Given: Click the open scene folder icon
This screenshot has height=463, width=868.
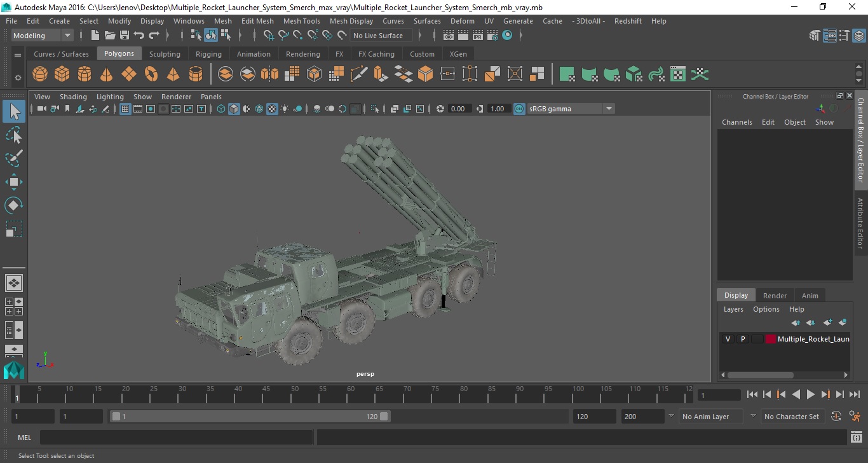Looking at the screenshot, I should (110, 36).
